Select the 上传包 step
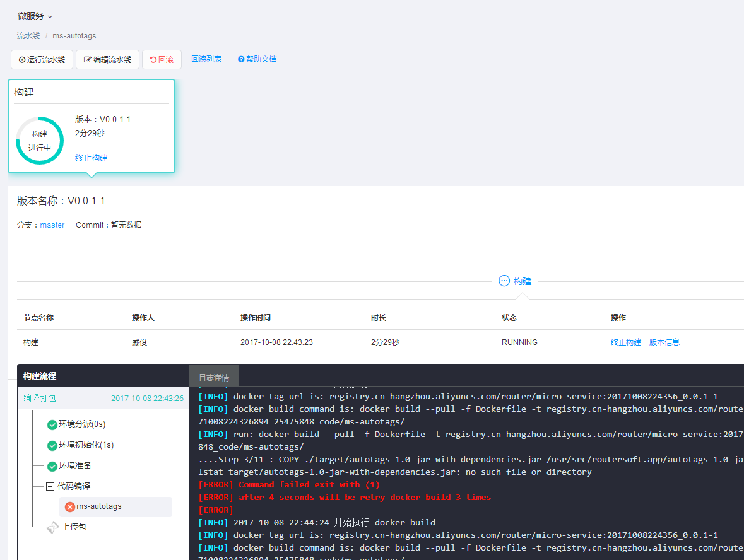Screen dimensions: 744x560 coord(74,527)
